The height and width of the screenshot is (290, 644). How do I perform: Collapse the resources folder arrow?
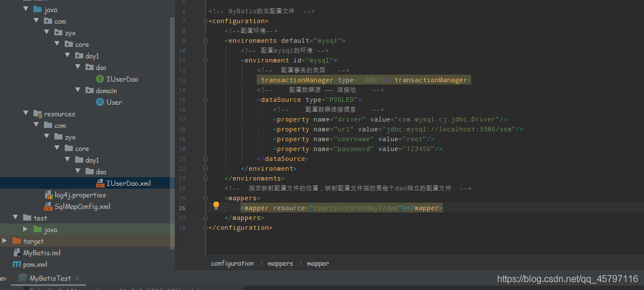(x=26, y=113)
